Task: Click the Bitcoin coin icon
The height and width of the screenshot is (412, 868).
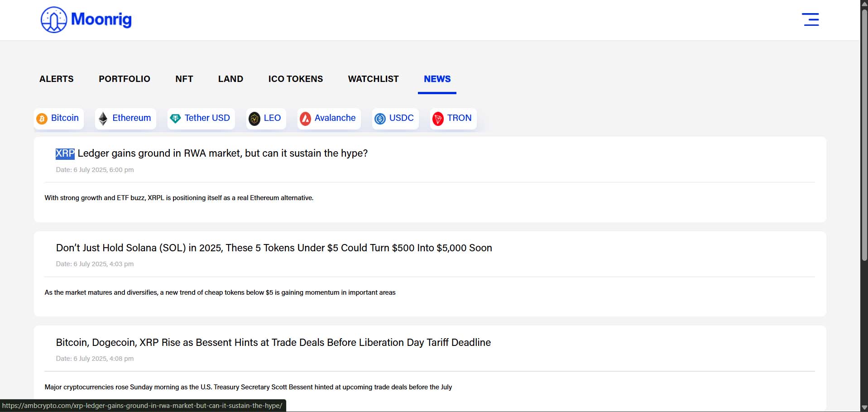Action: 42,119
